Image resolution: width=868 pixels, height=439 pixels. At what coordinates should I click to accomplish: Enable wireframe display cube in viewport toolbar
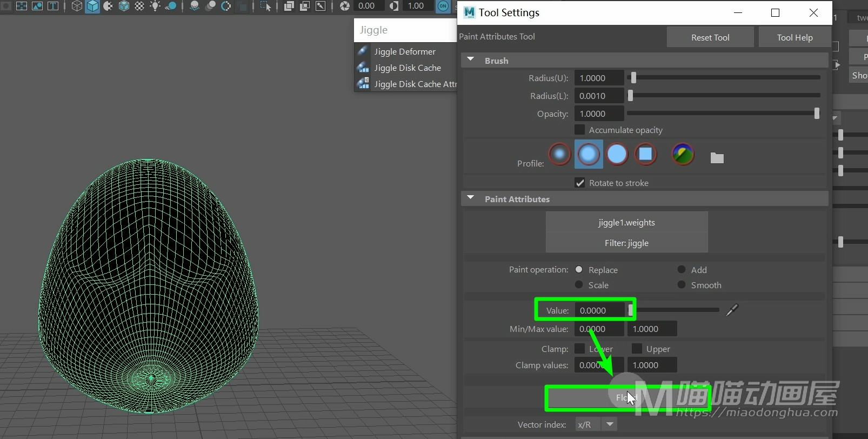(x=77, y=6)
